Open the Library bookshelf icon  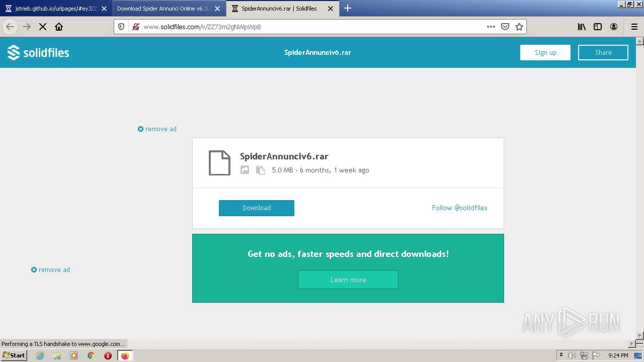click(x=582, y=27)
